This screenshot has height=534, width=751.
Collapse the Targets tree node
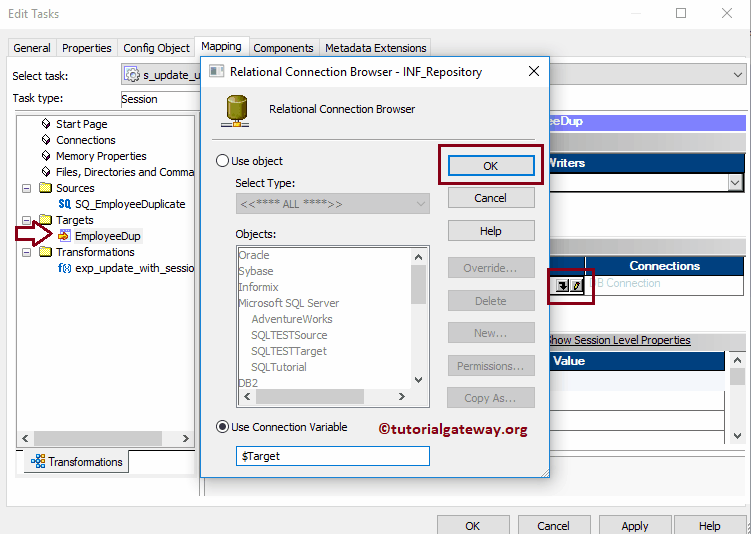[x=27, y=220]
